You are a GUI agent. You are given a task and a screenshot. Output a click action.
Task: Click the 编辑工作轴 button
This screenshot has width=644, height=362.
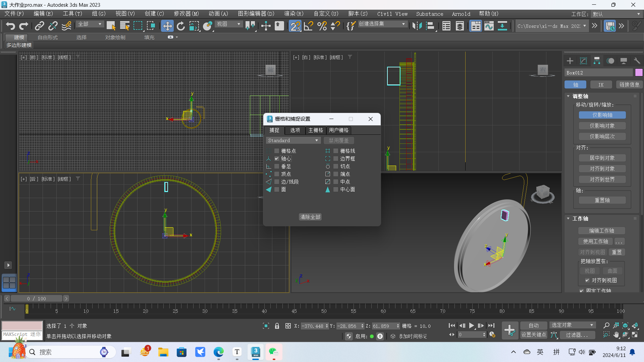click(x=601, y=231)
